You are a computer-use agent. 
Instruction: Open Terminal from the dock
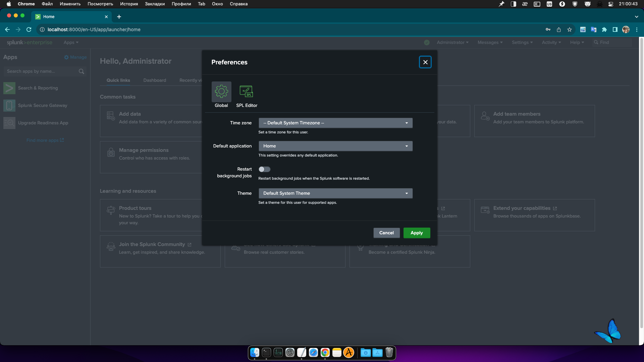click(266, 353)
